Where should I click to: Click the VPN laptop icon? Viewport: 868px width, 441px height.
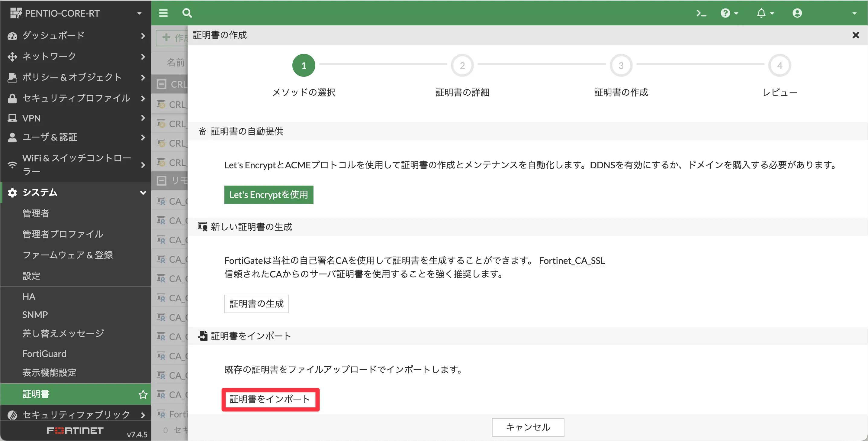(12, 118)
